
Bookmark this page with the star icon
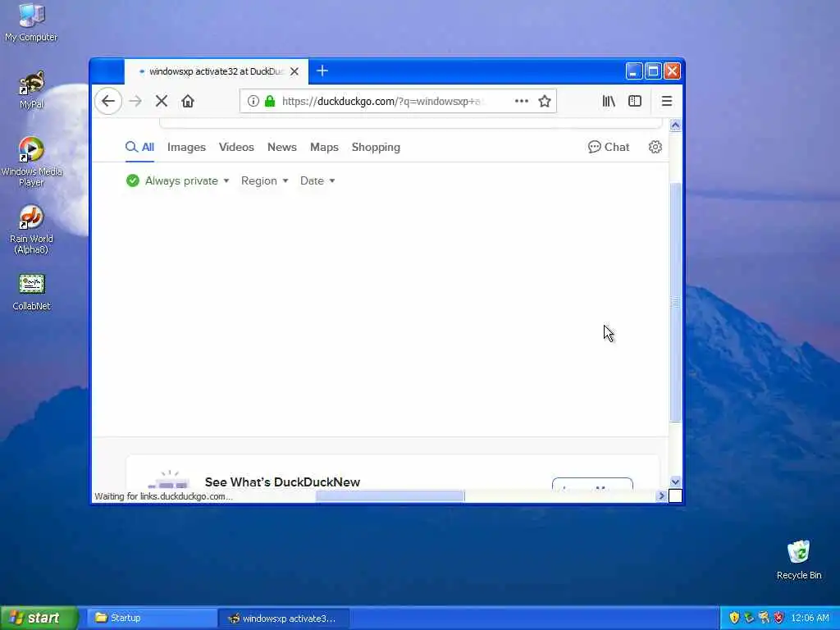(545, 101)
